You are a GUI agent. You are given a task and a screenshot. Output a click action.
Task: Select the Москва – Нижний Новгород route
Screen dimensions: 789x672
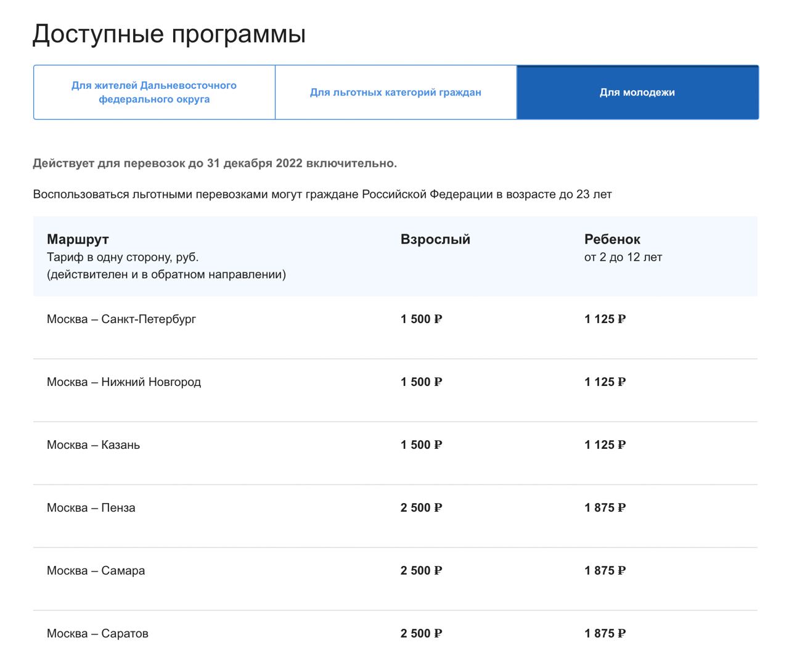[x=124, y=382]
